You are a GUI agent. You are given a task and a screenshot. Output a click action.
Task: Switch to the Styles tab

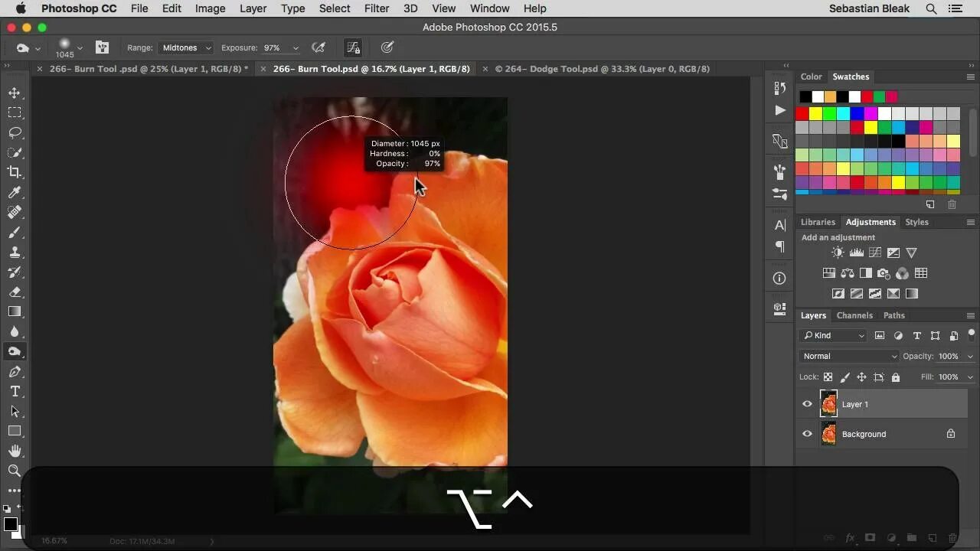(916, 222)
